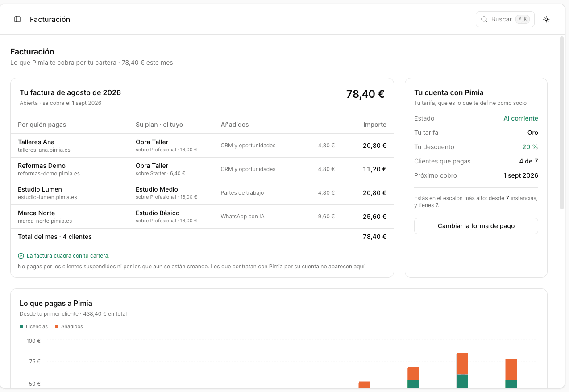
Task: Select the Reformas Demo client name
Action: [42, 166]
